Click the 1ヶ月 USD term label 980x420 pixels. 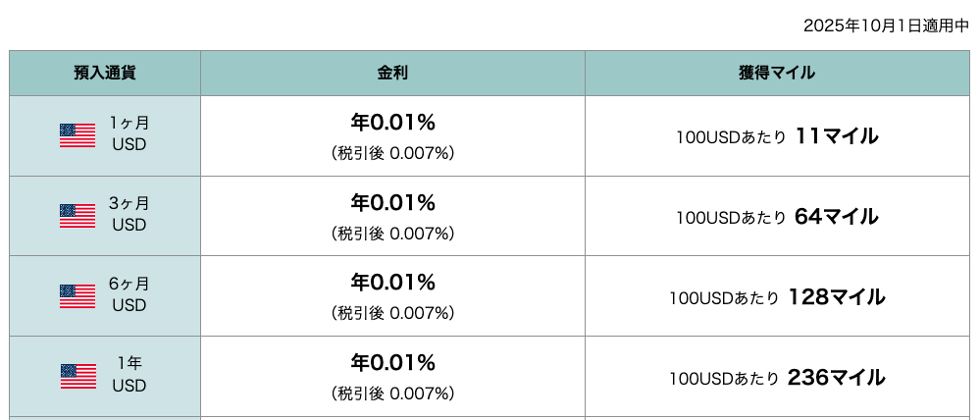pos(129,133)
